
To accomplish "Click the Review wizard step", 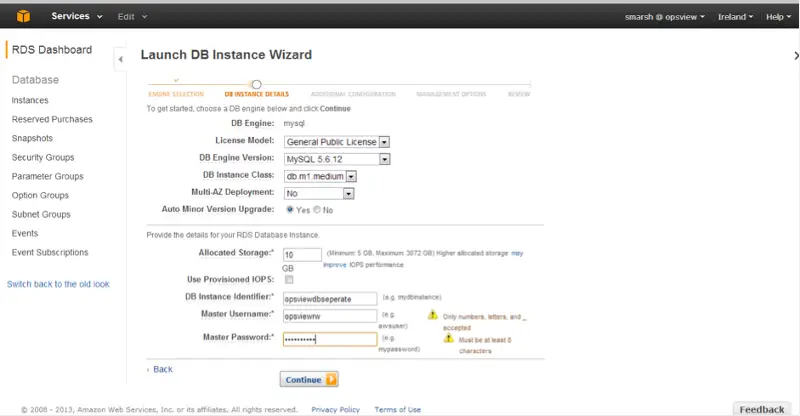I will [x=519, y=94].
